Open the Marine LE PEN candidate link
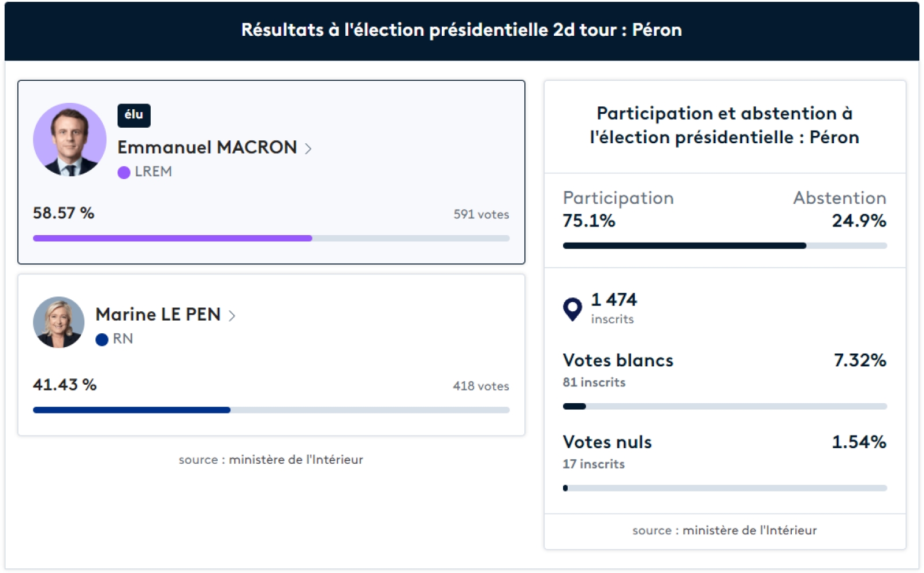 tap(158, 315)
